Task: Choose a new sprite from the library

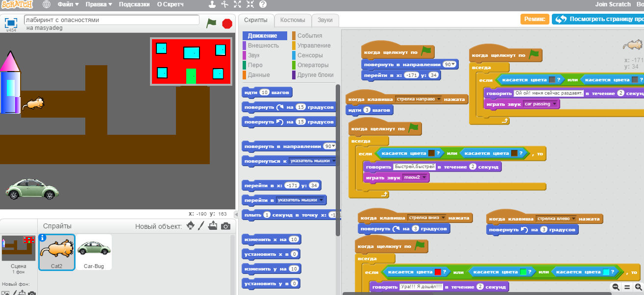Action: click(191, 226)
